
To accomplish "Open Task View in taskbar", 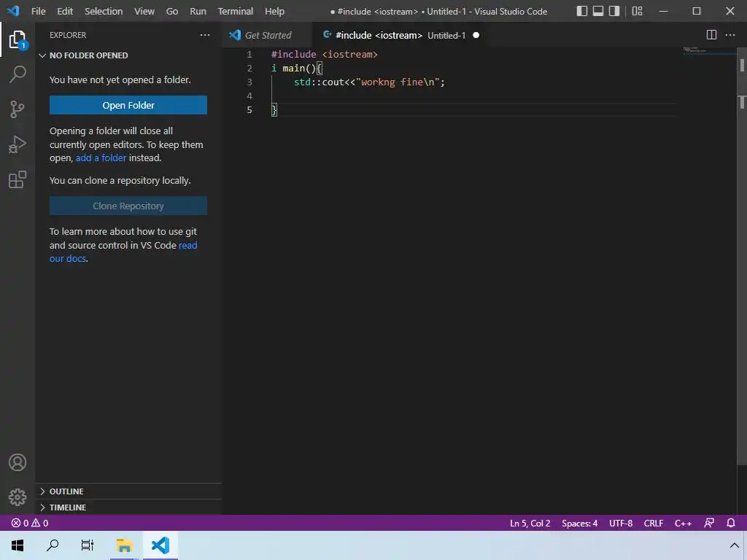I will [88, 545].
